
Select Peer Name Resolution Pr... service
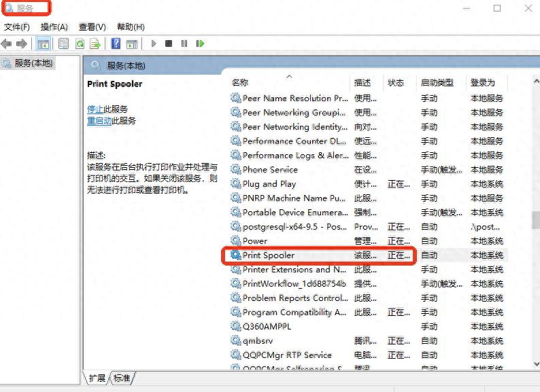coord(369,98)
